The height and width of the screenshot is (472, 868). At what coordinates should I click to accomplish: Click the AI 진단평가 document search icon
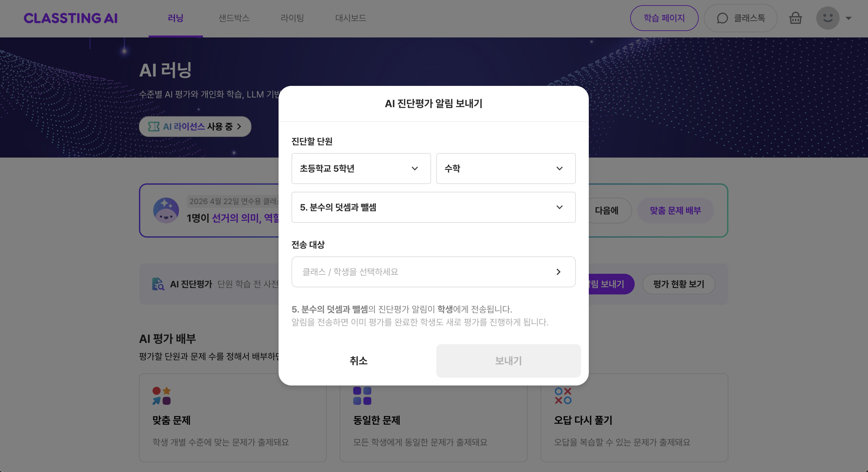point(158,284)
